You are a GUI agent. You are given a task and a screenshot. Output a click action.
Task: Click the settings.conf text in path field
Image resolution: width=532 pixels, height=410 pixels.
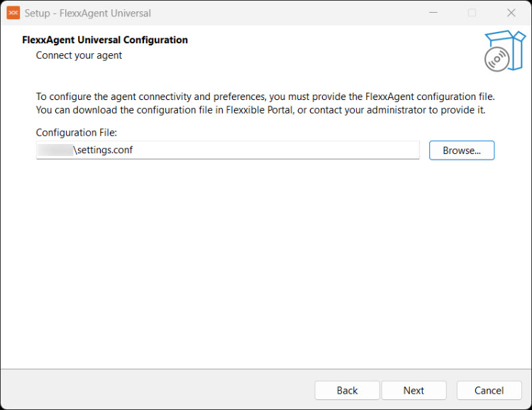pyautogui.click(x=104, y=150)
